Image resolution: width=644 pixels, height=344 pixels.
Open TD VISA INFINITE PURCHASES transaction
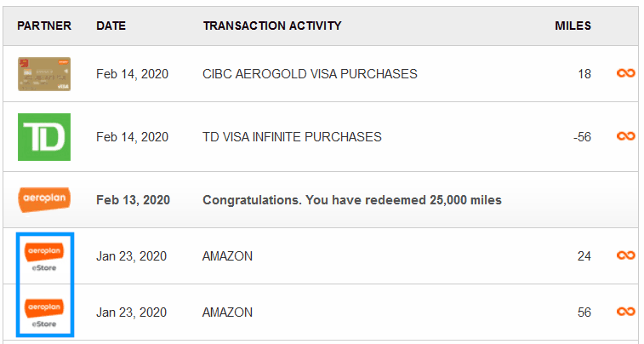point(292,137)
